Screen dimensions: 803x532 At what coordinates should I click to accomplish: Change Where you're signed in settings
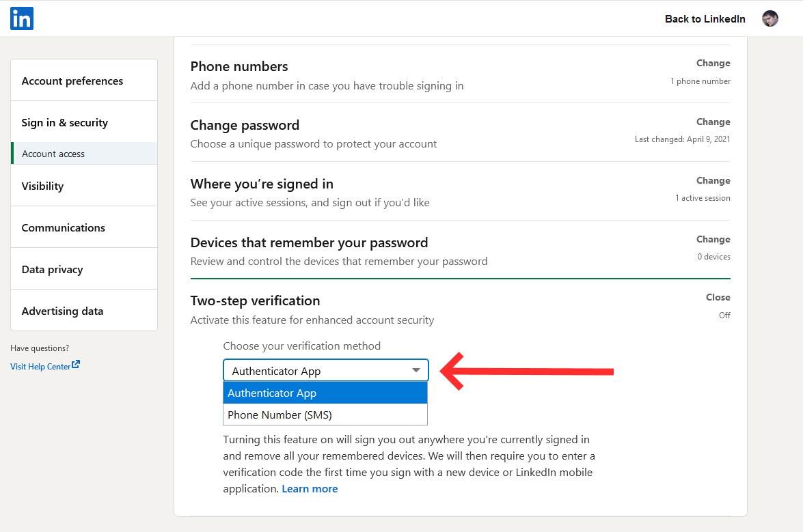coord(713,180)
